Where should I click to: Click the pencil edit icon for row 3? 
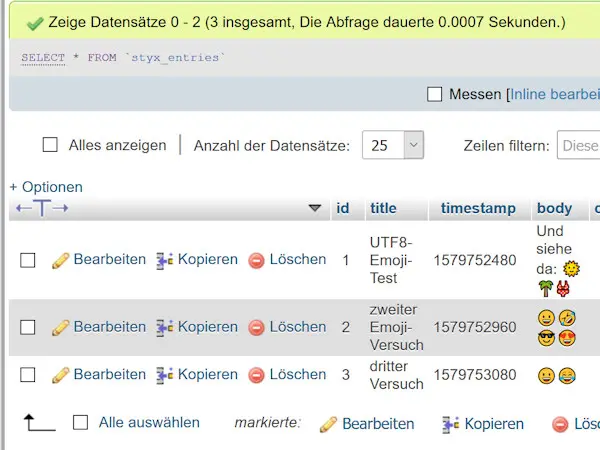pyautogui.click(x=60, y=375)
